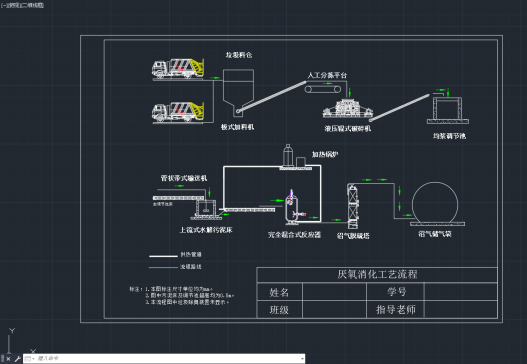Select the 管状带式输送机 text label
Screen dimensions: 527x364
[184, 178]
